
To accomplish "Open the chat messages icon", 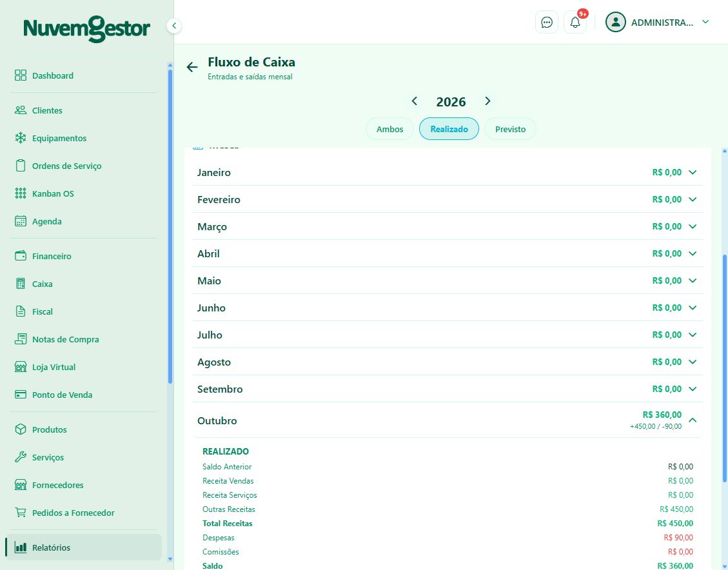I will (546, 23).
